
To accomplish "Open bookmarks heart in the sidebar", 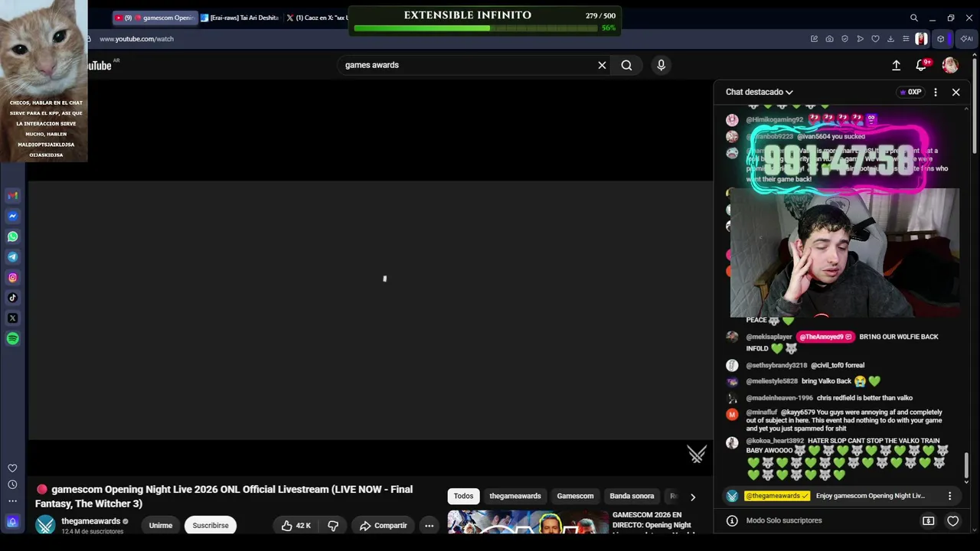I will click(x=12, y=468).
